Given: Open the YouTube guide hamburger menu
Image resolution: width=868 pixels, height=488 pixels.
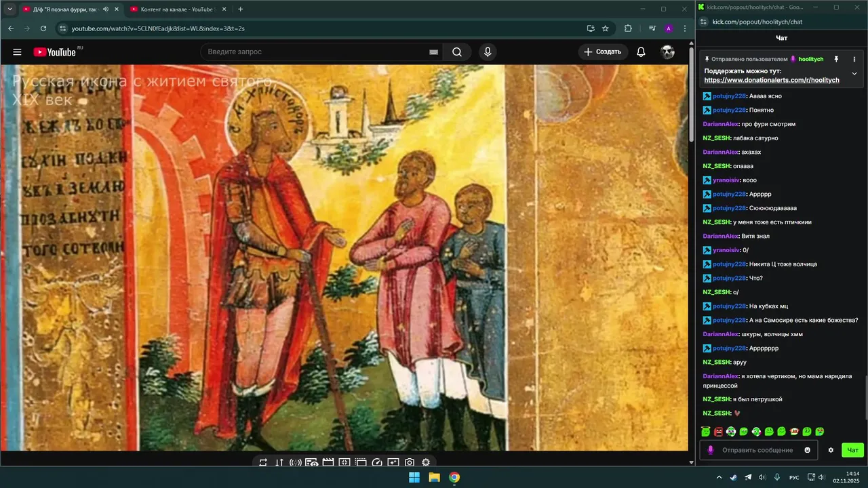Looking at the screenshot, I should [17, 52].
